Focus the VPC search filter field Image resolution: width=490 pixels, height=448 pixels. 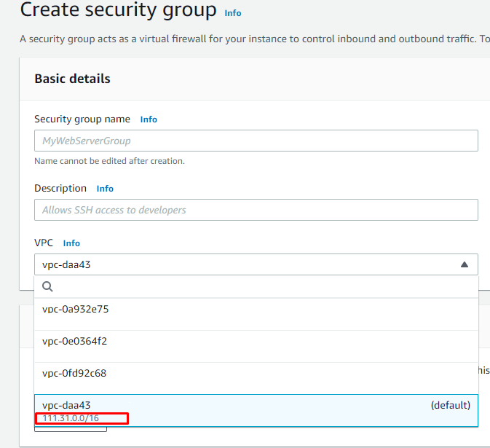(x=256, y=286)
